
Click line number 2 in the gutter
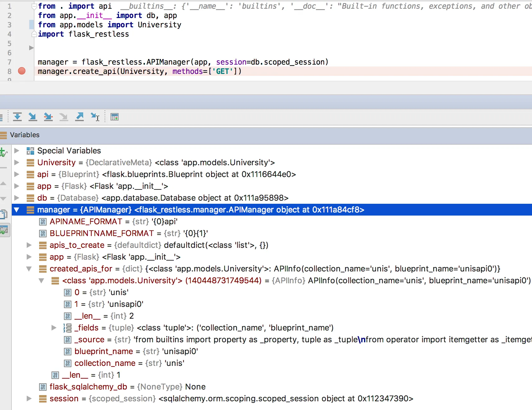pyautogui.click(x=9, y=16)
